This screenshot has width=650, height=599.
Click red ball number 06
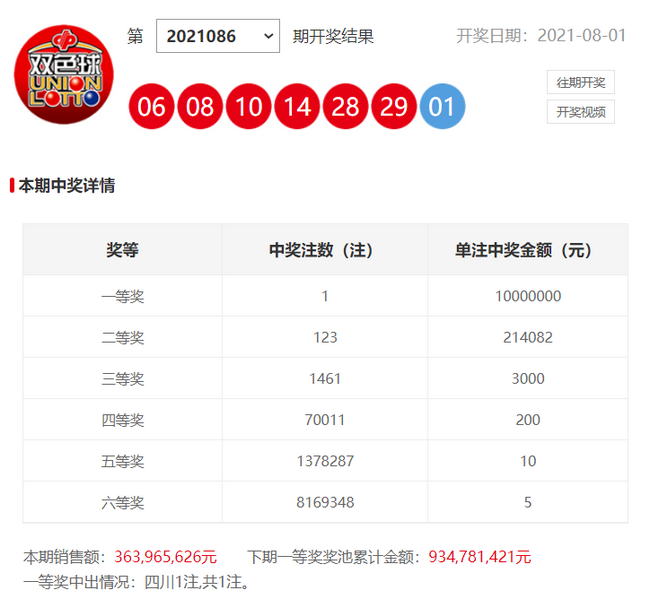pyautogui.click(x=152, y=107)
